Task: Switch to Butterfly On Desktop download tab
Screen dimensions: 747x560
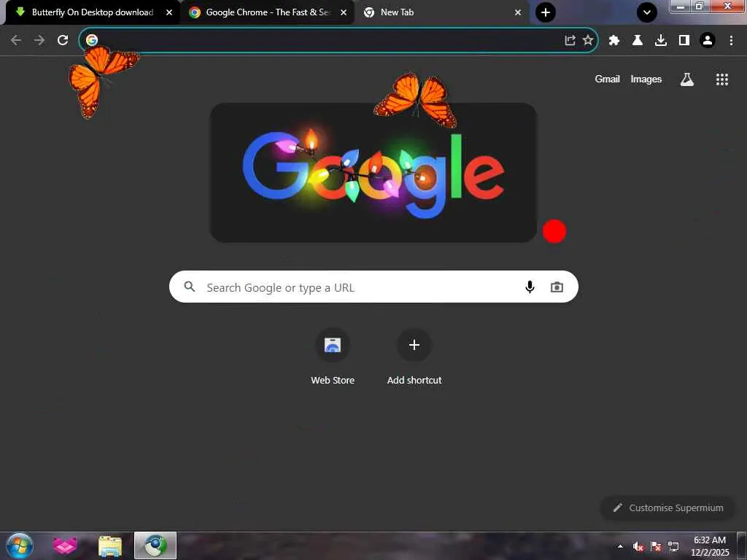Action: (91, 12)
